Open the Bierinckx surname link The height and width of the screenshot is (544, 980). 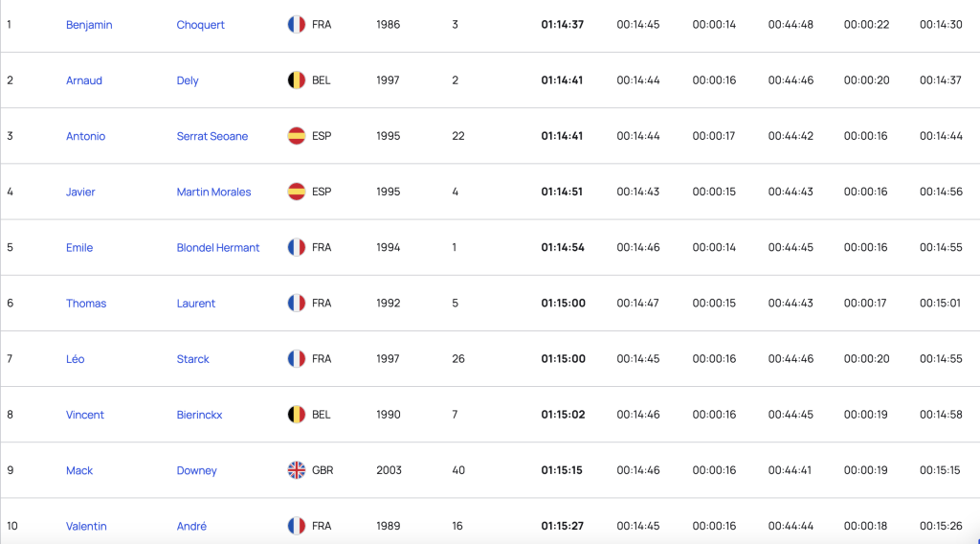click(x=199, y=415)
